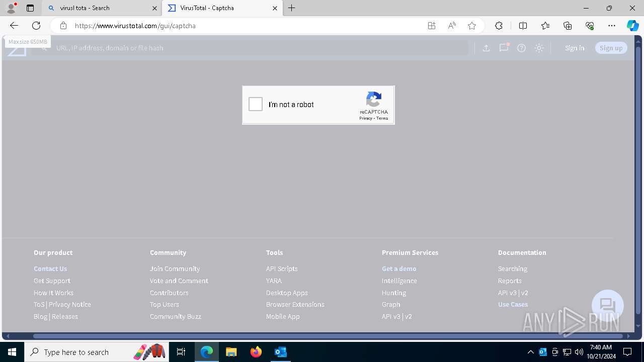The width and height of the screenshot is (644, 362).
Task: Open Graph link
Action: (x=391, y=304)
